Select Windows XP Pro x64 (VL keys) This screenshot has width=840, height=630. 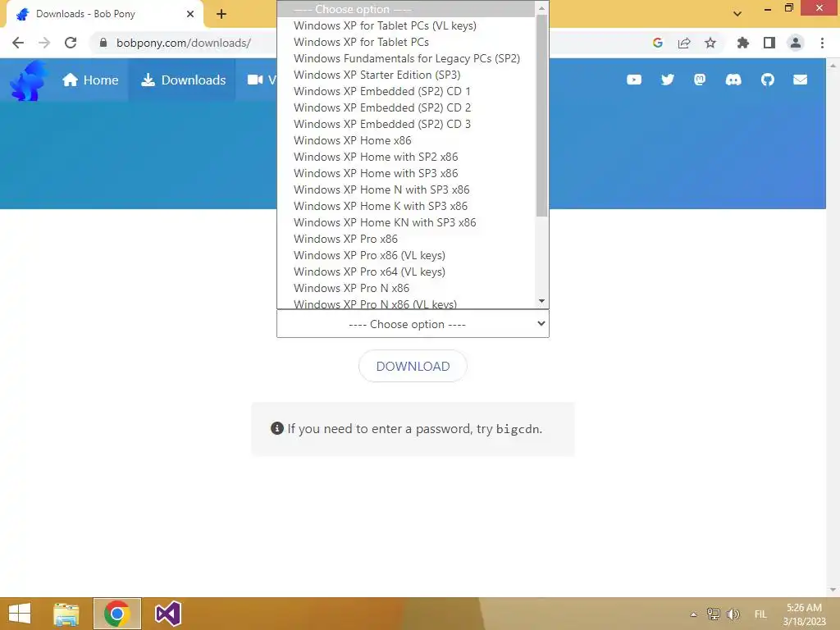point(406,272)
